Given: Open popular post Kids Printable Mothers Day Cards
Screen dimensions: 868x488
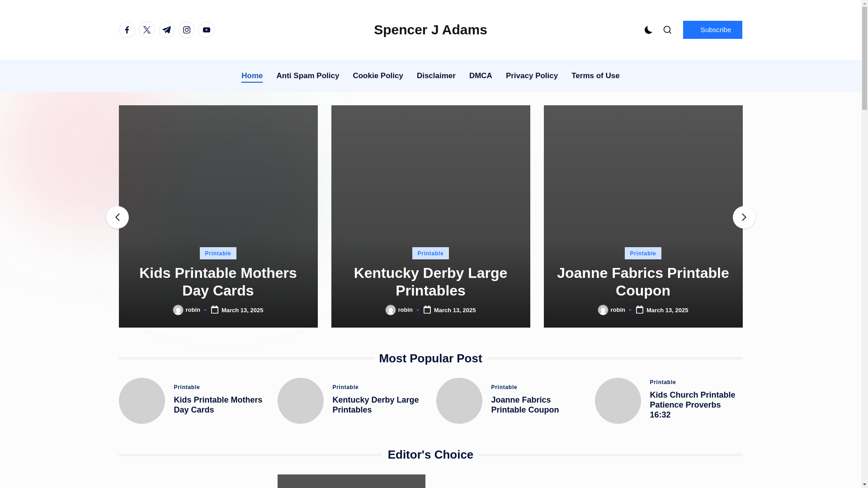Looking at the screenshot, I should 218,405.
